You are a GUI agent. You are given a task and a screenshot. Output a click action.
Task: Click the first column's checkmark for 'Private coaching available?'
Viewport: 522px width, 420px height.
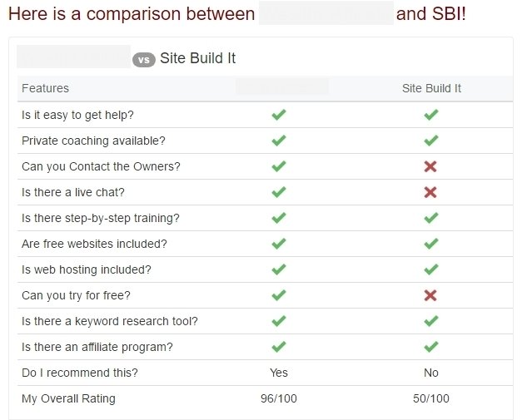(x=279, y=141)
